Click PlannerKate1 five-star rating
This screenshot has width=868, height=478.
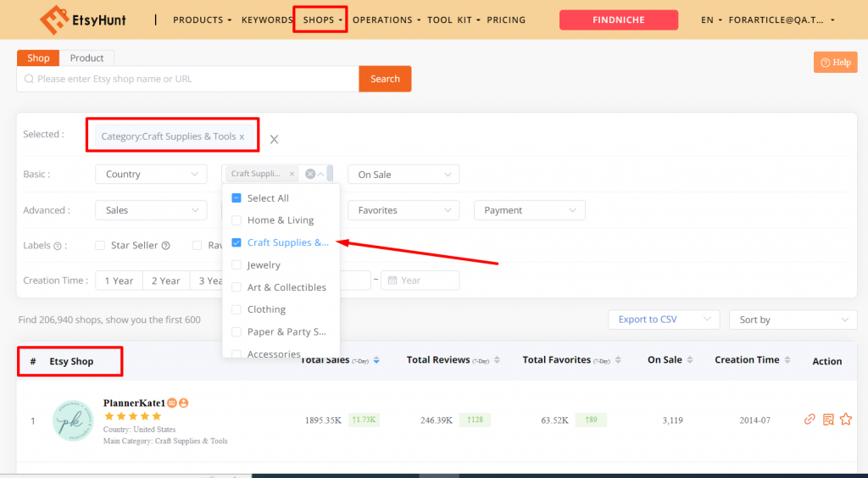[133, 416]
